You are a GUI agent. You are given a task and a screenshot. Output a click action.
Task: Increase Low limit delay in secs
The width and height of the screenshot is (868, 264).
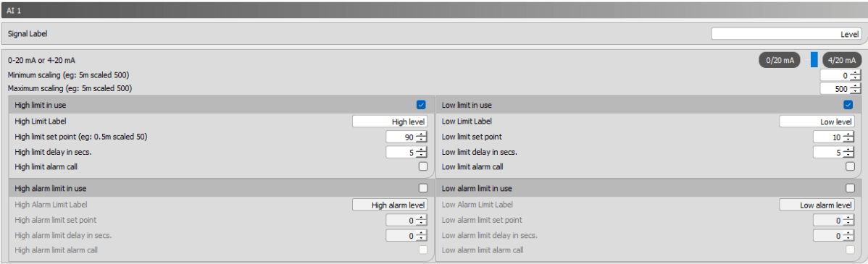pyautogui.click(x=848, y=149)
